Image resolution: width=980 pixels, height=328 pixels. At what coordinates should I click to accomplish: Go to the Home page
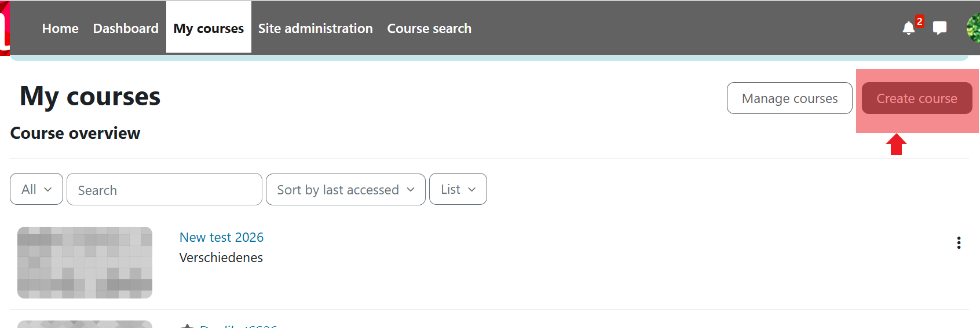pyautogui.click(x=60, y=28)
